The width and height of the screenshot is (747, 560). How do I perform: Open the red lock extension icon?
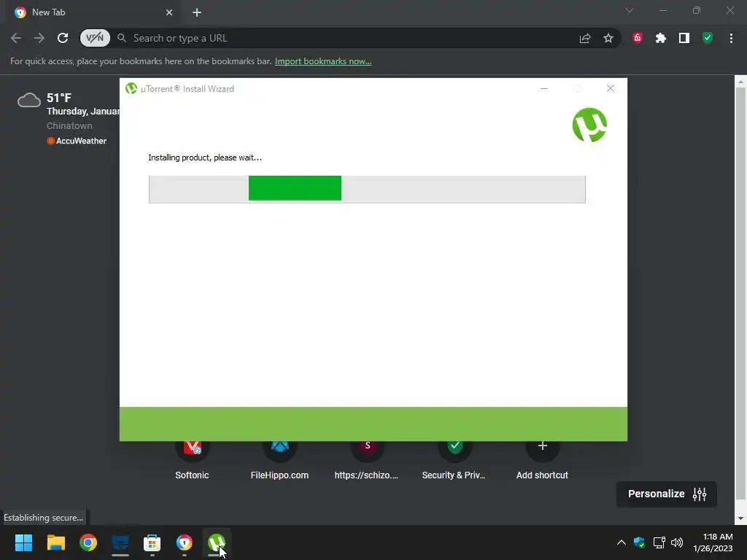tap(638, 38)
